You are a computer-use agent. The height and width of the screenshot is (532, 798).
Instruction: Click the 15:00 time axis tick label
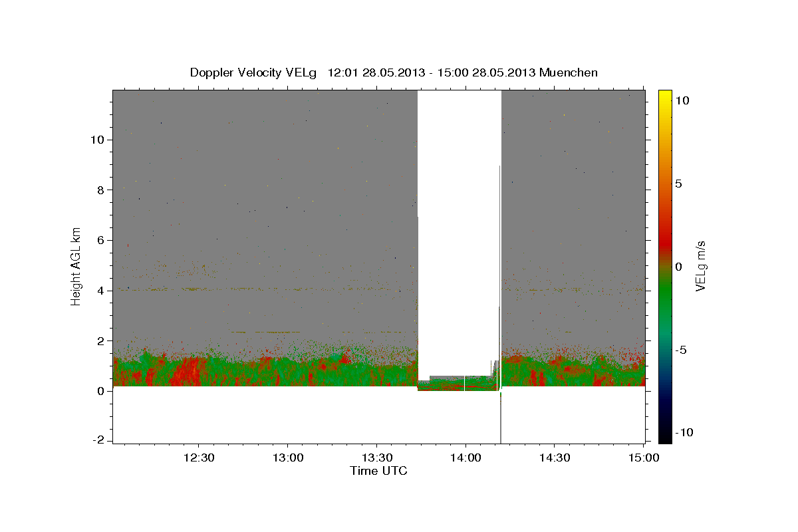point(643,458)
